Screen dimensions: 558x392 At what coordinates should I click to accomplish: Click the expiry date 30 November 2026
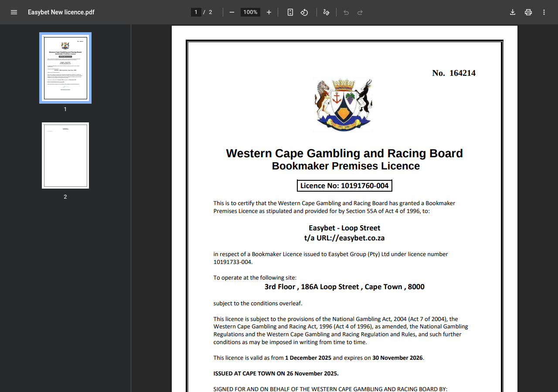(398, 358)
